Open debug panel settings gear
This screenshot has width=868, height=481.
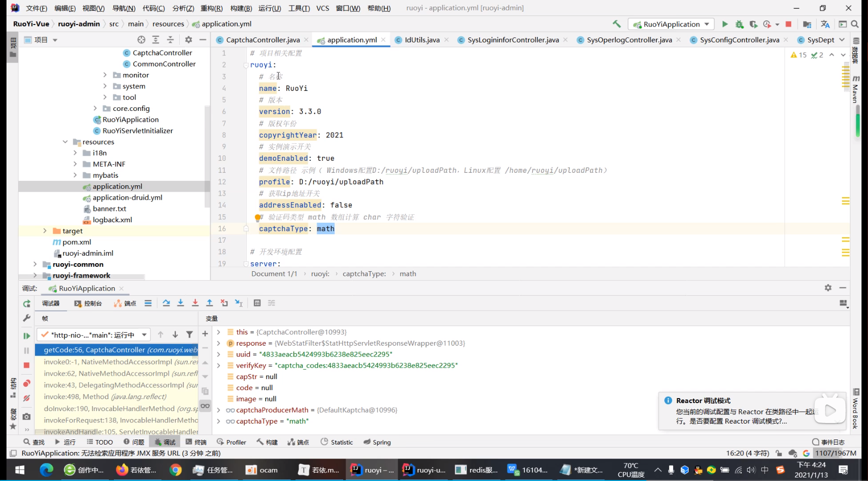point(828,288)
